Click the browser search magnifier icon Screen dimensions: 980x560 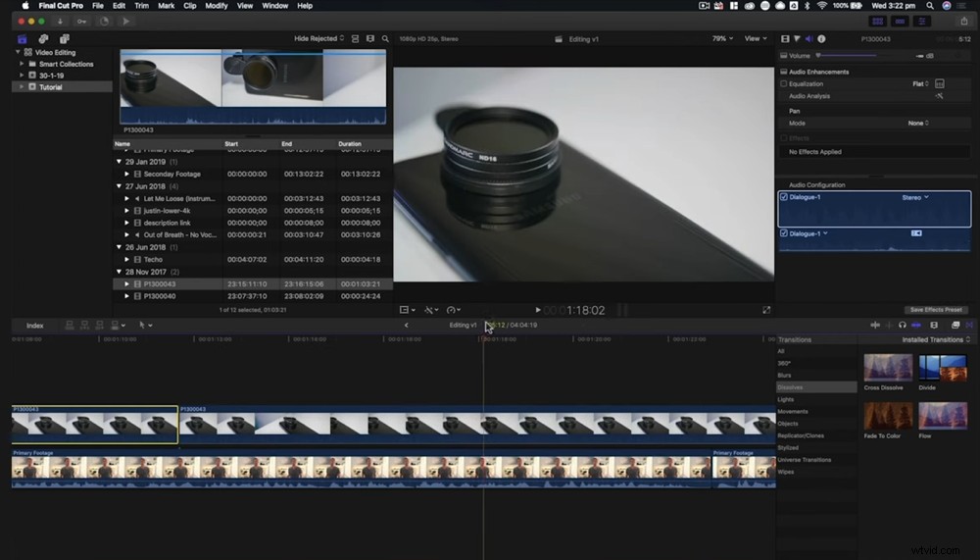coord(385,39)
